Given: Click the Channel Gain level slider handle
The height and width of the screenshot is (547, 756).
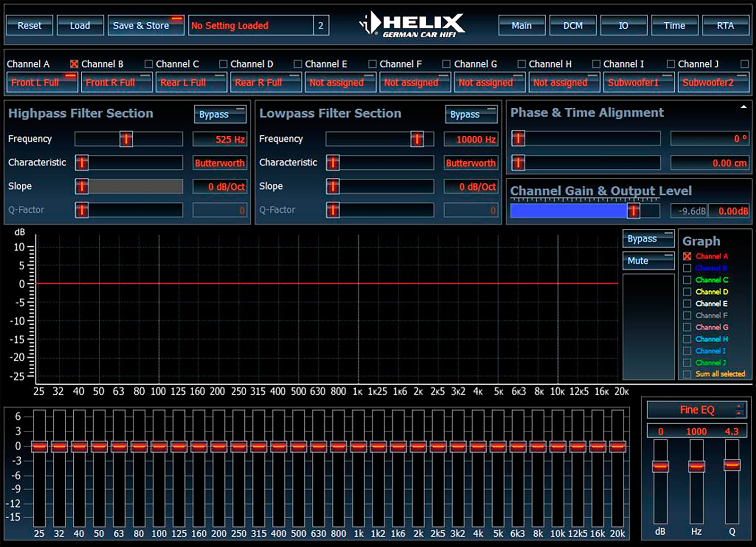Looking at the screenshot, I should [633, 211].
